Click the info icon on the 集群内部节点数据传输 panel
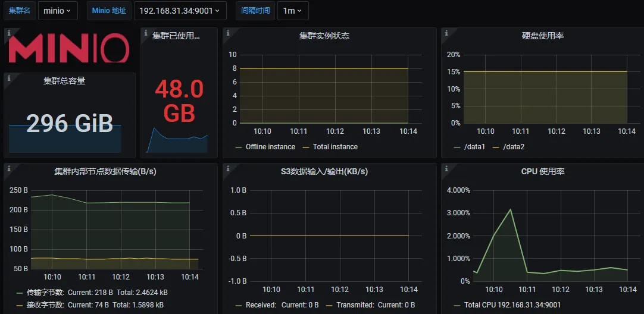Image resolution: width=644 pixels, height=314 pixels. [x=8, y=168]
